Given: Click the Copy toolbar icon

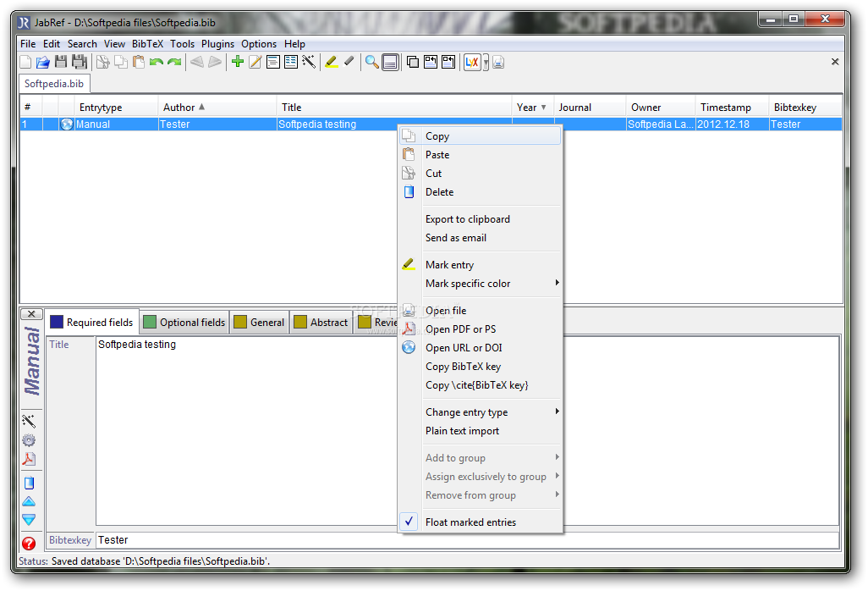Looking at the screenshot, I should pos(121,62).
